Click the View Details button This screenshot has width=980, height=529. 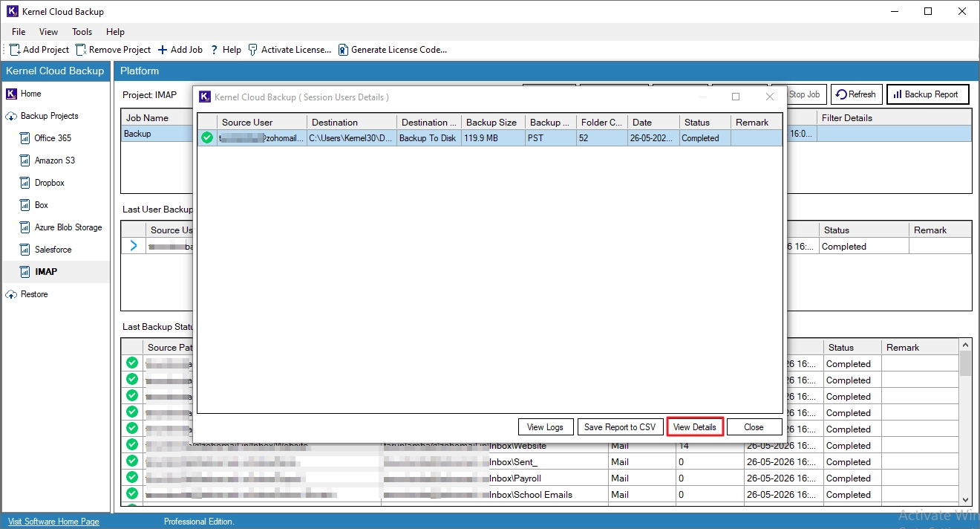(x=695, y=427)
